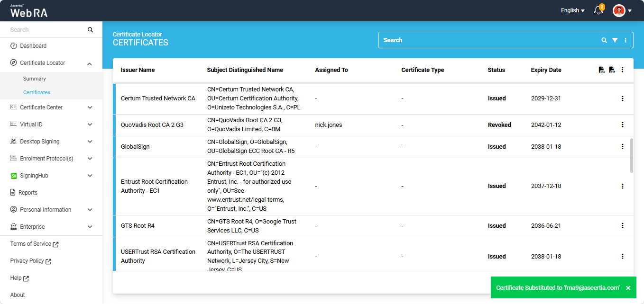
Task: Open the table header three-dot options menu
Action: [x=623, y=70]
